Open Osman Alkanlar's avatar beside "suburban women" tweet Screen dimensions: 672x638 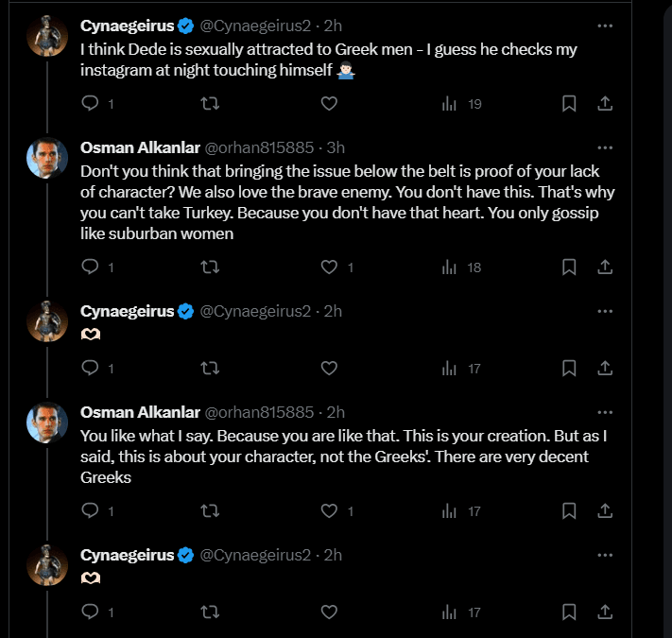(x=46, y=158)
